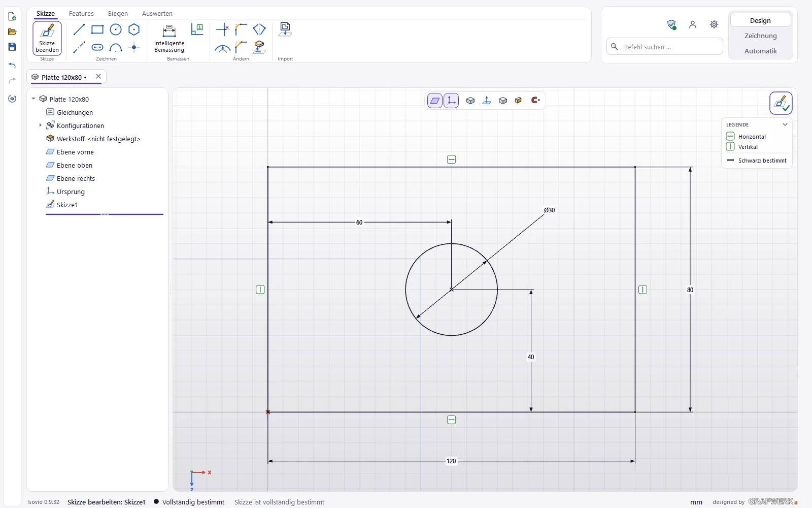Activate Intelligente Bemassung dimension tool
The height and width of the screenshot is (508, 812).
tap(169, 38)
